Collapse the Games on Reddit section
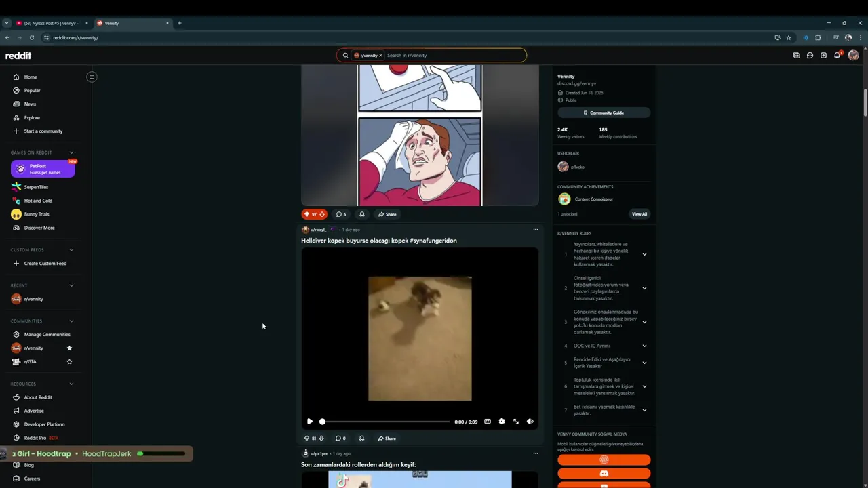868x488 pixels. click(71, 153)
